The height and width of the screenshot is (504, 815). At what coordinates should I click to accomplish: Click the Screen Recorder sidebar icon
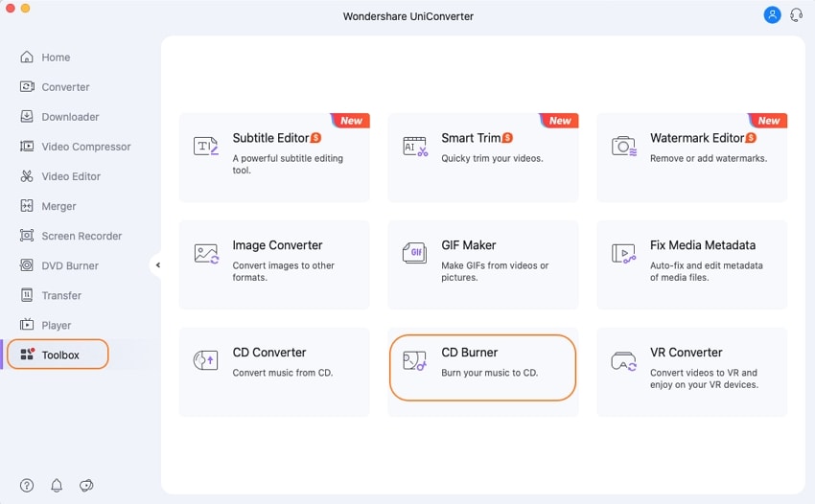click(x=27, y=236)
